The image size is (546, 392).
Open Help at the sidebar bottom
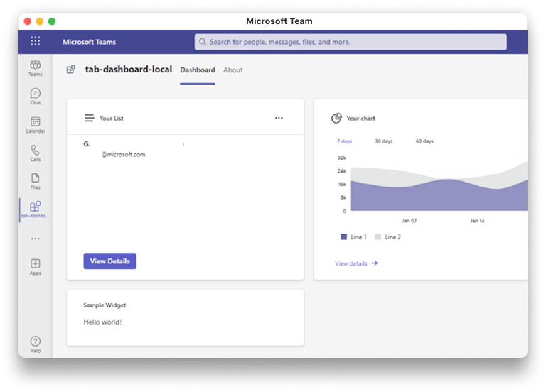coord(35,344)
